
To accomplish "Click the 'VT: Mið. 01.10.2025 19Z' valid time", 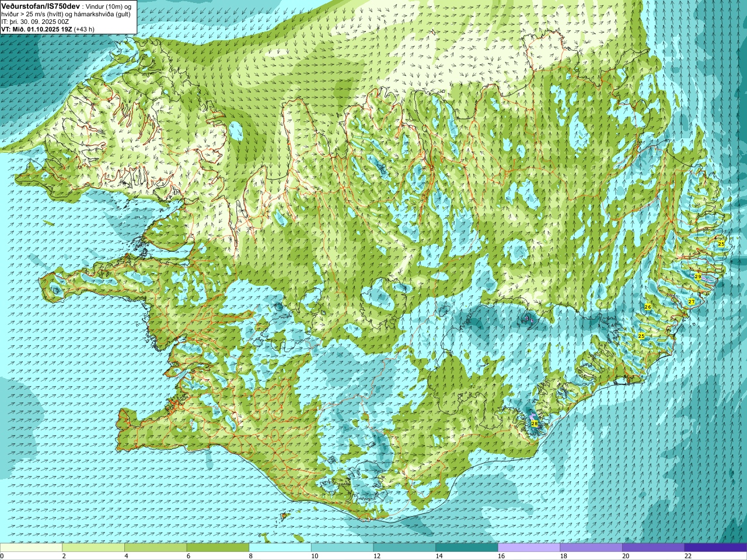I will (37, 29).
